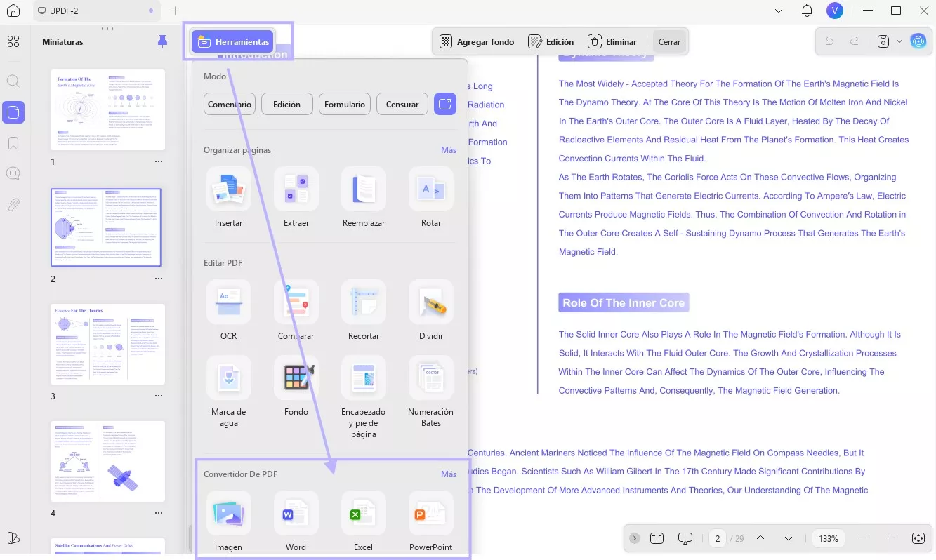Pin the Miniaturas panel

pos(163,42)
